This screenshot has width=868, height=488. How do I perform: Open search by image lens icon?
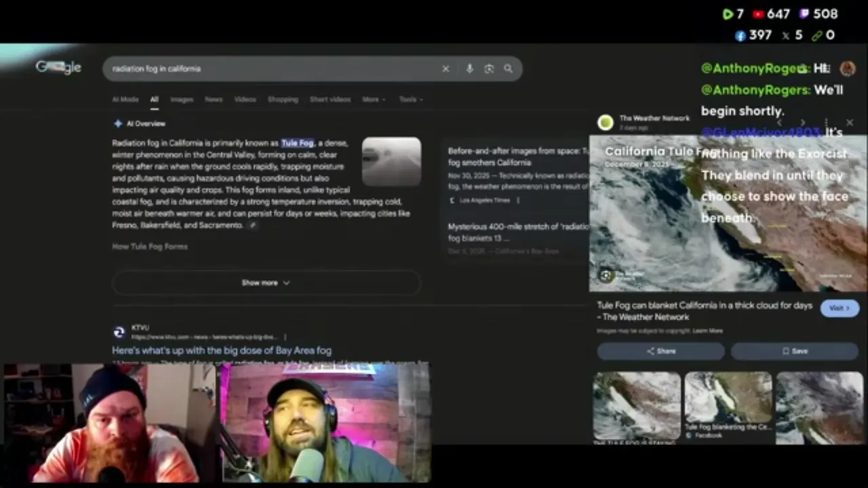pyautogui.click(x=489, y=68)
